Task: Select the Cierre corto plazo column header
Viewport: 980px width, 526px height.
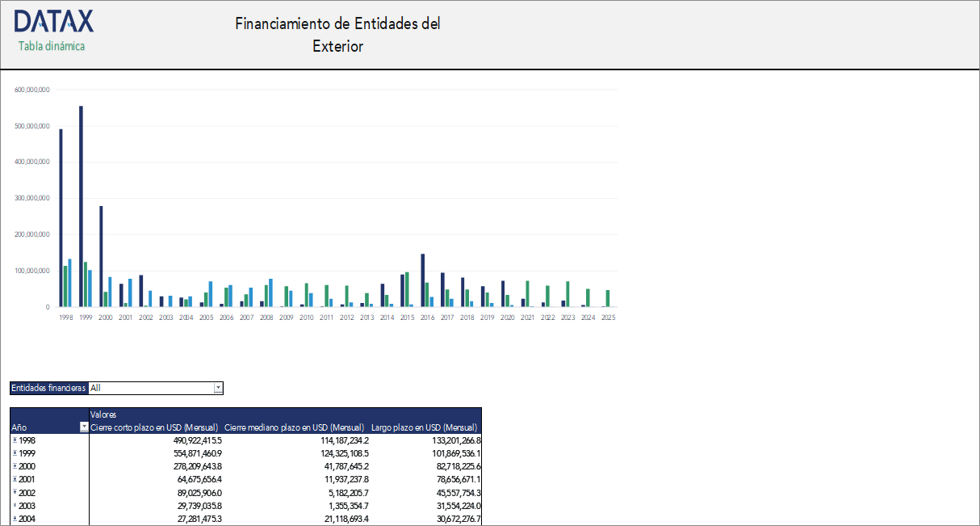Action: pyautogui.click(x=153, y=427)
